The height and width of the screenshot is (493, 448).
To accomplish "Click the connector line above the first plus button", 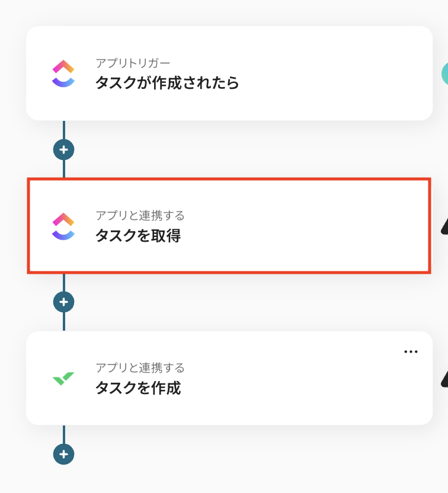I will click(x=63, y=129).
